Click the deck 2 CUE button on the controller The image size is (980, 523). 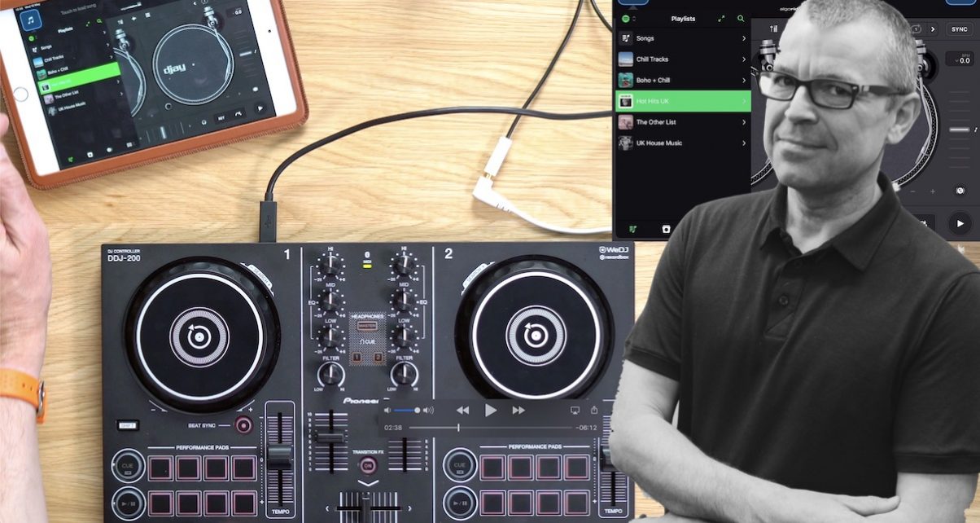[460, 467]
